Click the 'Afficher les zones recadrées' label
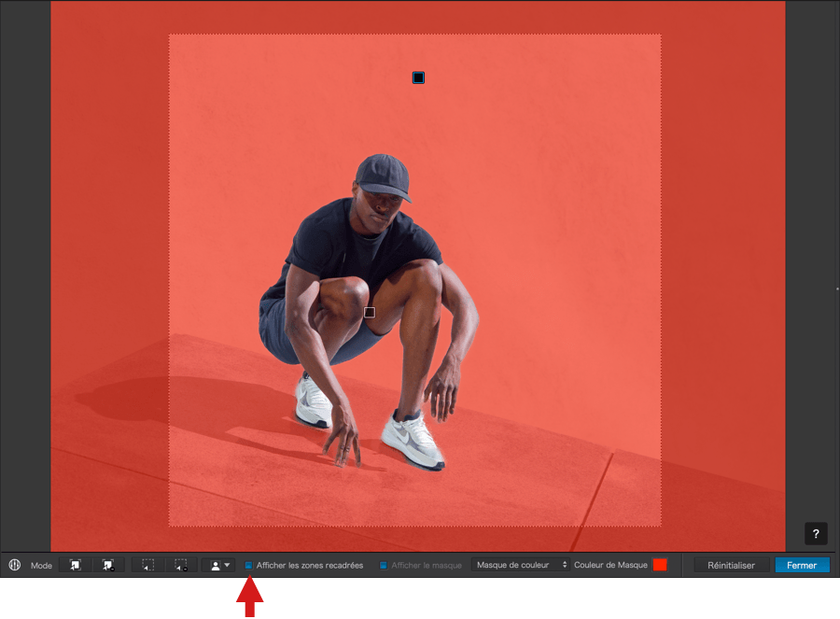Screen dimensions: 840x619 coord(310,566)
